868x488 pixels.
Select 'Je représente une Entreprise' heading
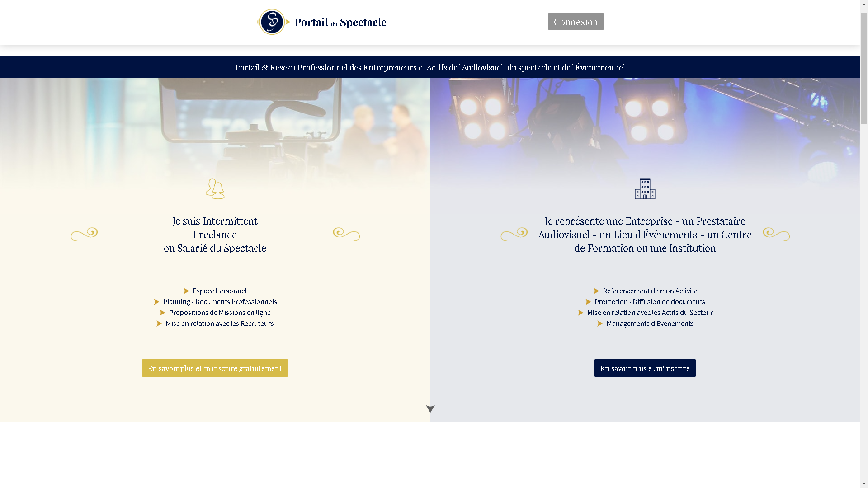[x=645, y=235]
